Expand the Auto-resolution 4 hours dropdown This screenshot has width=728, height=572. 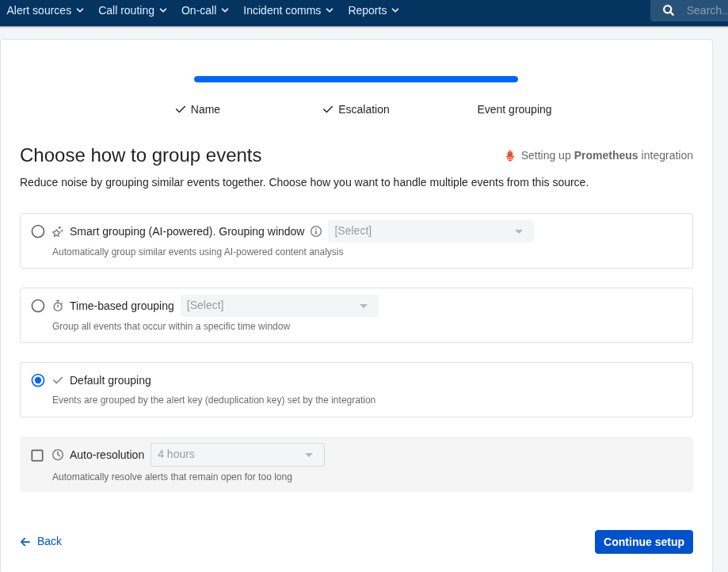[x=237, y=455]
